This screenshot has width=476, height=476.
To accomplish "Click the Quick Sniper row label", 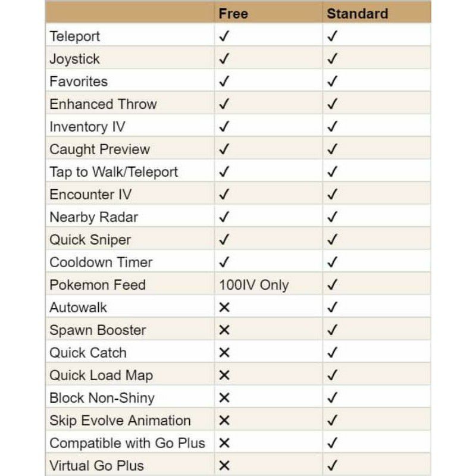I will point(90,240).
